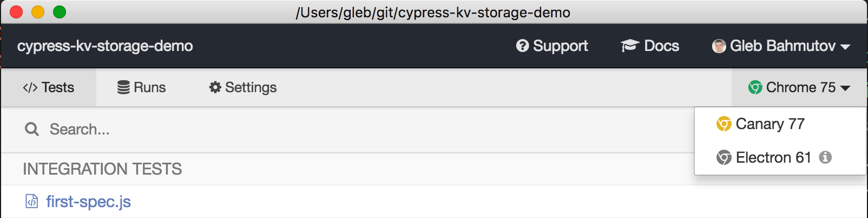Go to the Settings tab
Image resolution: width=868 pixels, height=218 pixels.
[243, 87]
